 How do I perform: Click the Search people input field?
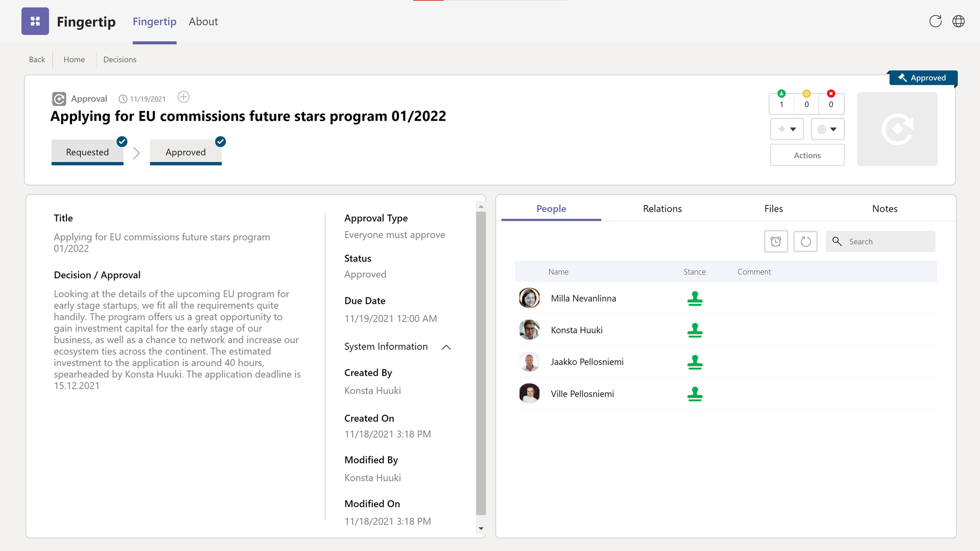tap(881, 242)
